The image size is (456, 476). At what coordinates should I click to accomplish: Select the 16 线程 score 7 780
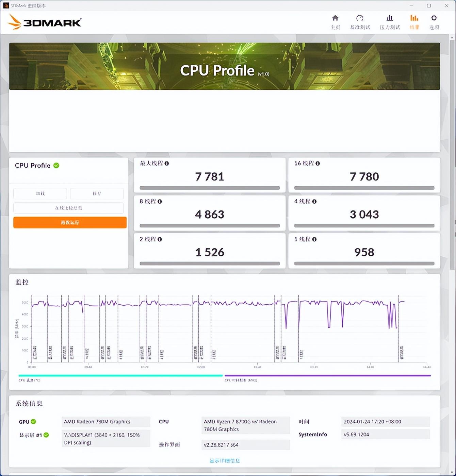click(x=364, y=176)
